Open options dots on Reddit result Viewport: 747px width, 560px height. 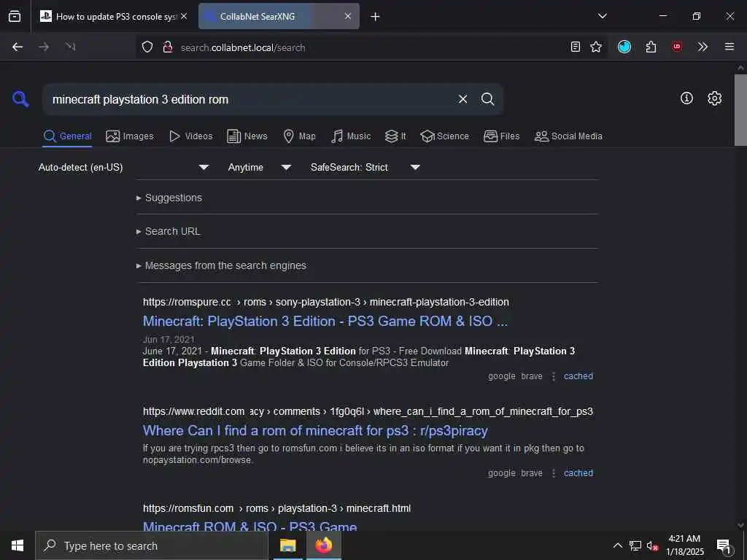tap(554, 473)
